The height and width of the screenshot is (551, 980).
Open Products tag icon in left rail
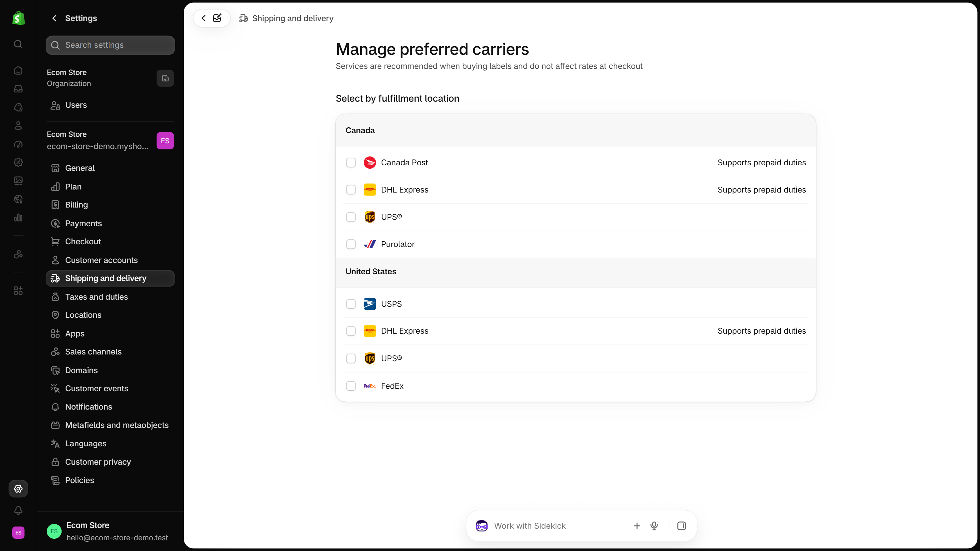pos(18,107)
